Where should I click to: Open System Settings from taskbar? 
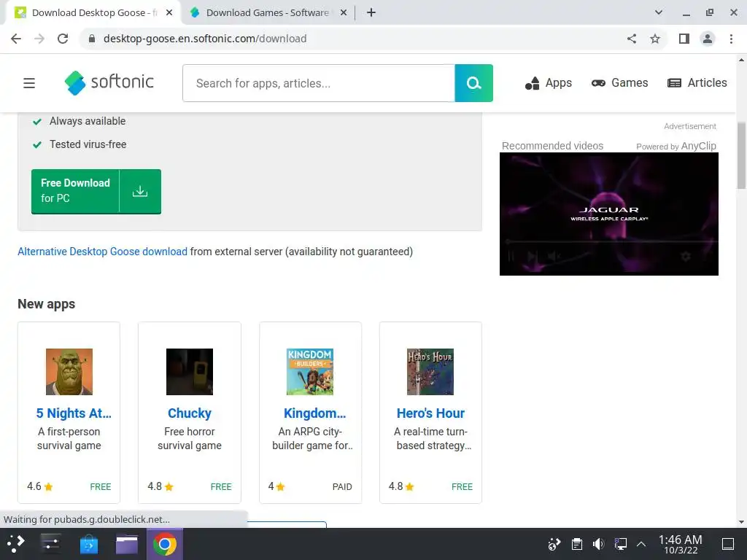pyautogui.click(x=50, y=544)
